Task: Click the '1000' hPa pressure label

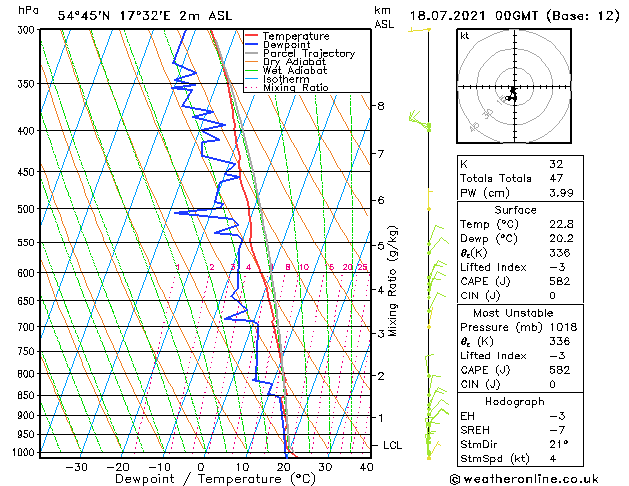Action: tap(25, 452)
